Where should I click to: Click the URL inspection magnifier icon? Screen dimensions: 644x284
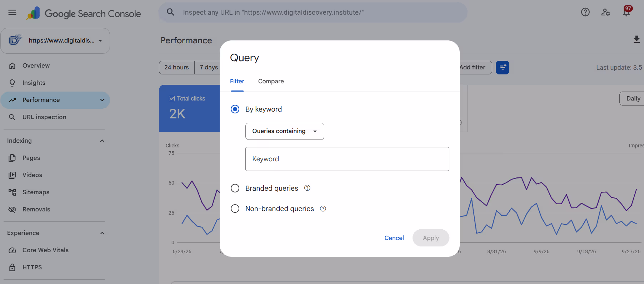[12, 117]
